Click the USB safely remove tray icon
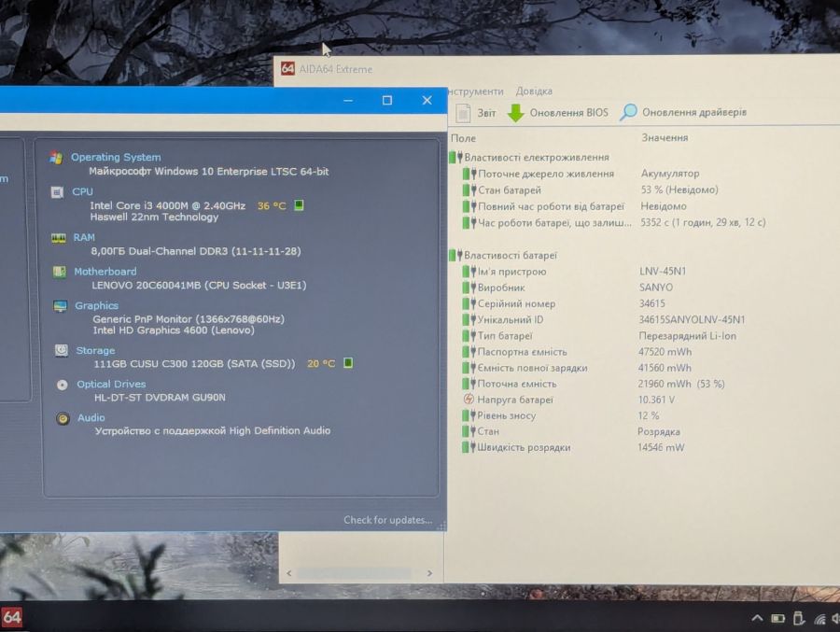This screenshot has height=632, width=840. [798, 619]
